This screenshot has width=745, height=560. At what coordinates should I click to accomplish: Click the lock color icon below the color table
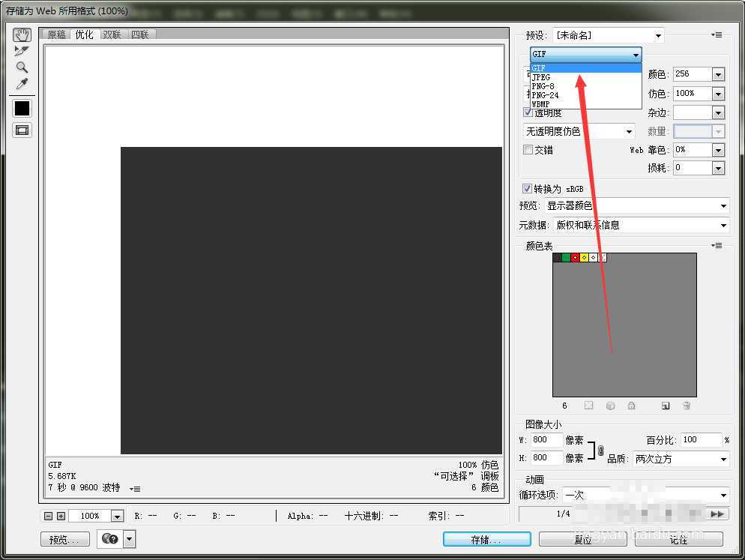[631, 405]
